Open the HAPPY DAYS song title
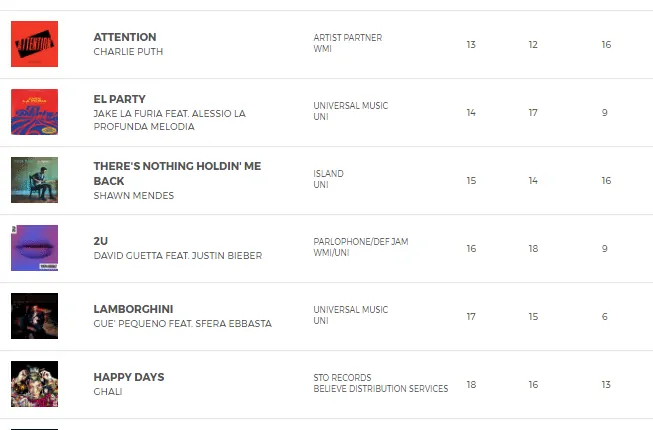Viewport: 653px width, 430px height. click(x=128, y=377)
